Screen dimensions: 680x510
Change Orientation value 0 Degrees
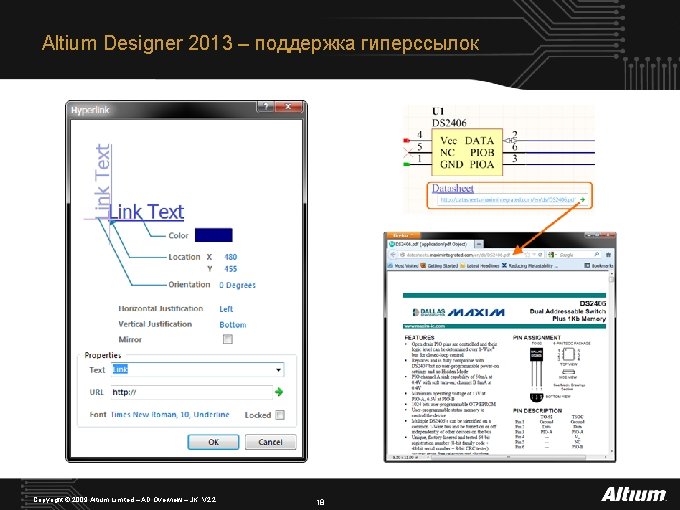coord(237,285)
